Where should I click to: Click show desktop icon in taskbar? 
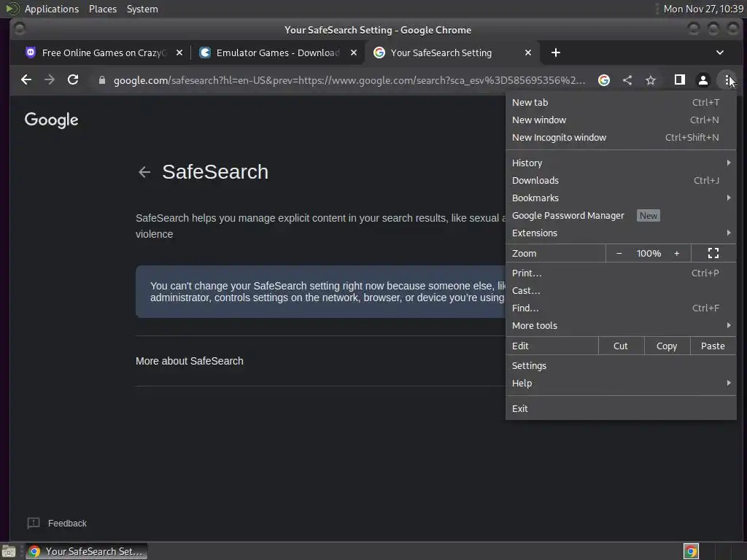(x=9, y=551)
